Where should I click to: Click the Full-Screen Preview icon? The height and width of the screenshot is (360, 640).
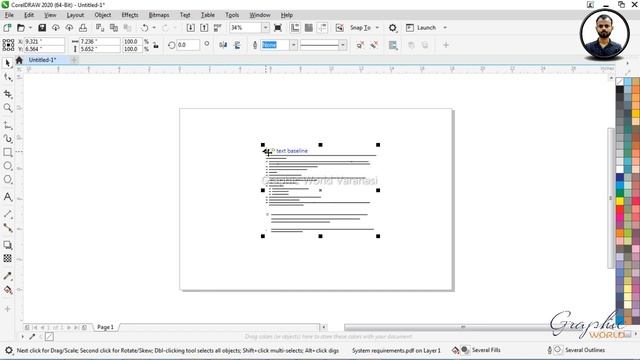coord(278,28)
